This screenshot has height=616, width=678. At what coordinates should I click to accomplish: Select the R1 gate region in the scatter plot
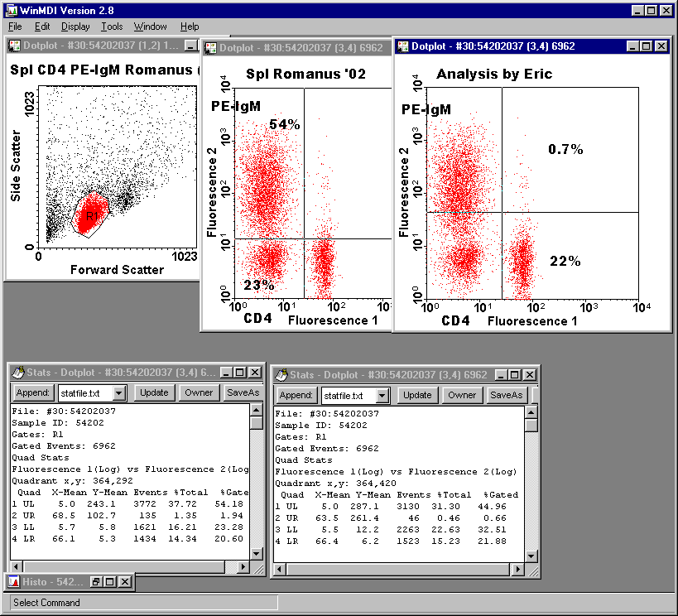point(93,217)
